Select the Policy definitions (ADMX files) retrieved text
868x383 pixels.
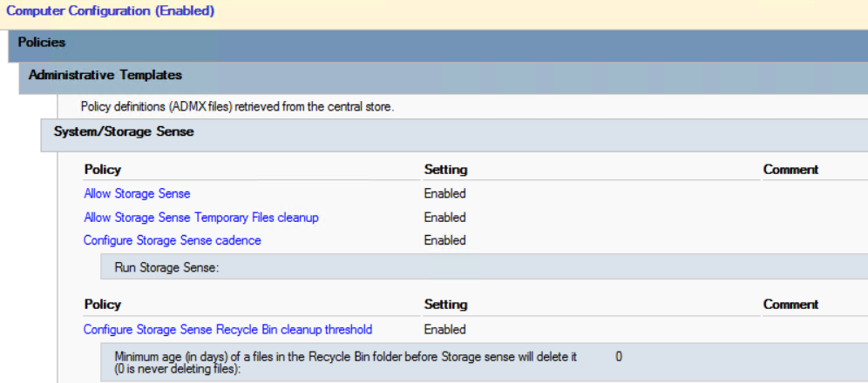coord(238,107)
